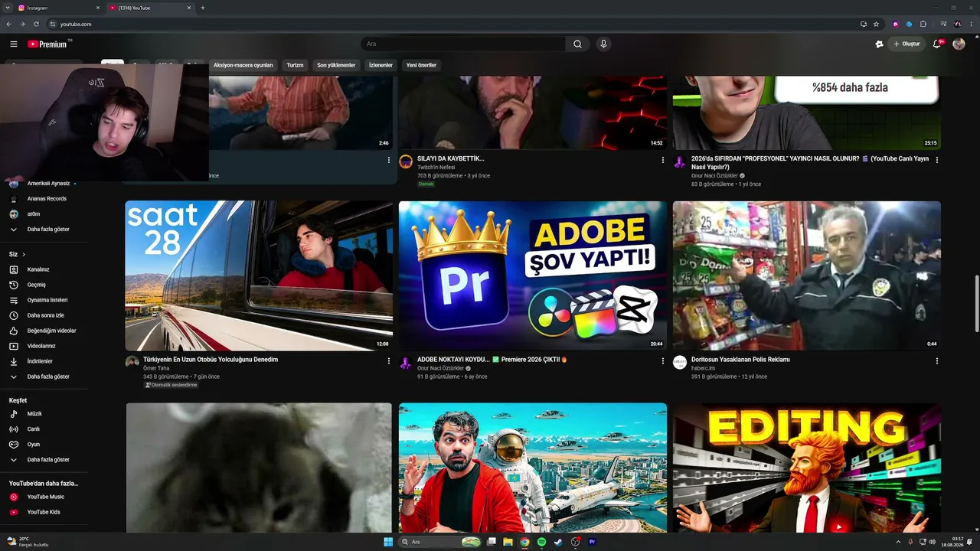Click the YouTube search input field

pos(463,44)
